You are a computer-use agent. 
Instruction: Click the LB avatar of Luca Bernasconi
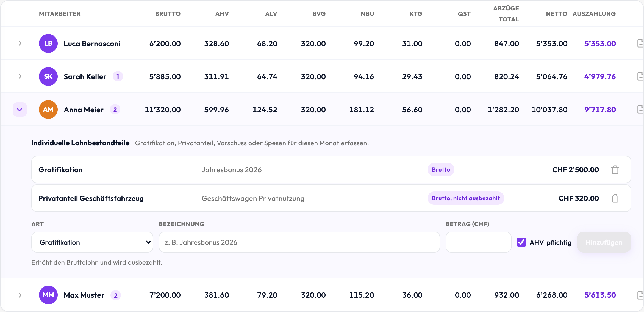point(48,43)
